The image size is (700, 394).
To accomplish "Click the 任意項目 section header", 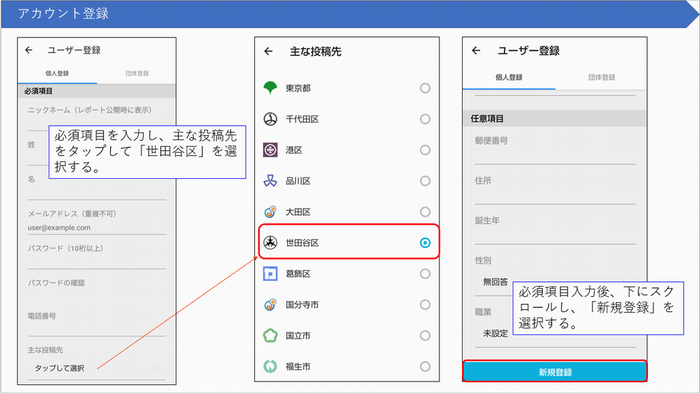I will pos(555,119).
